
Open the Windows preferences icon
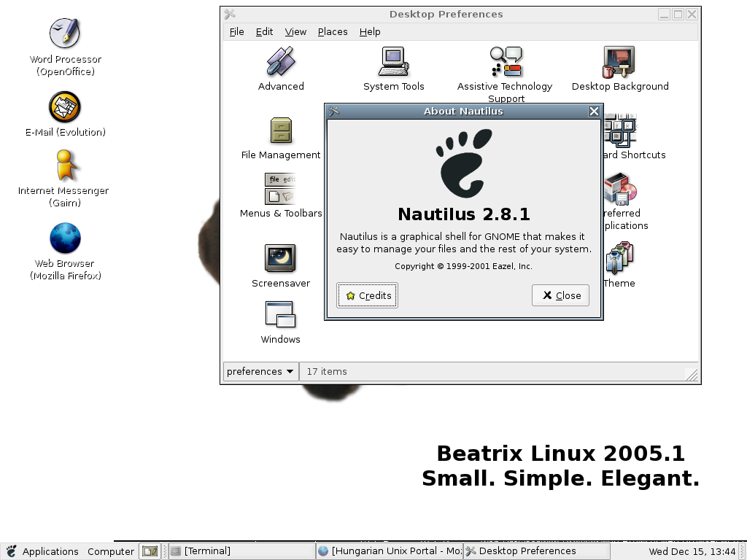(x=280, y=315)
